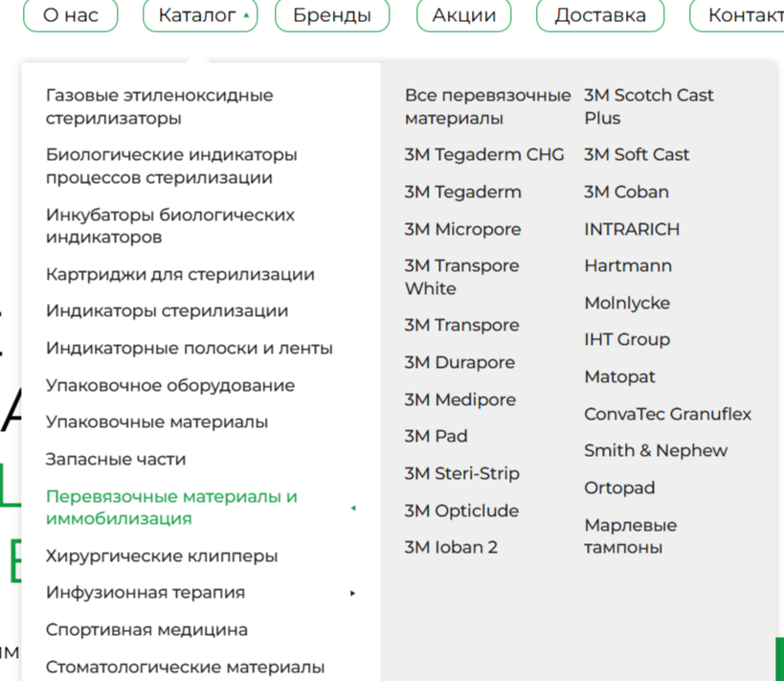The height and width of the screenshot is (681, 784).
Task: View Все перевязочные материалы
Action: click(487, 106)
